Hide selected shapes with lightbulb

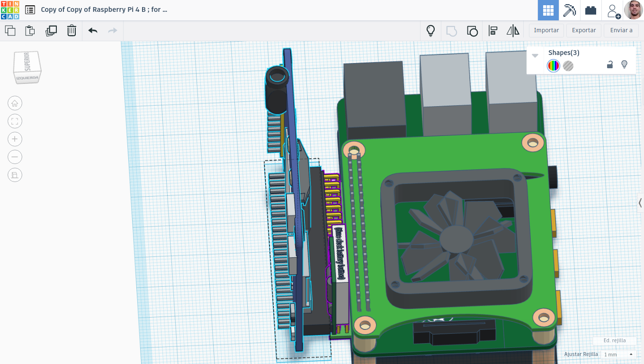(624, 64)
